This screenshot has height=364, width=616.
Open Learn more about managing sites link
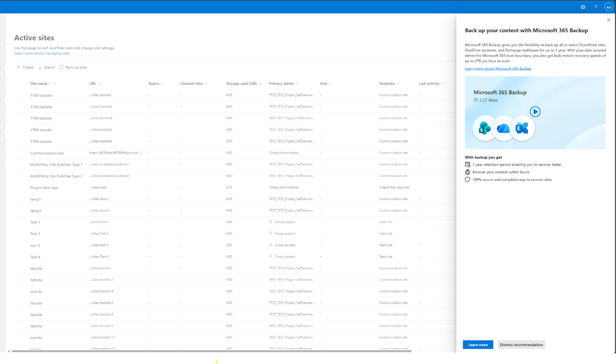coord(42,53)
